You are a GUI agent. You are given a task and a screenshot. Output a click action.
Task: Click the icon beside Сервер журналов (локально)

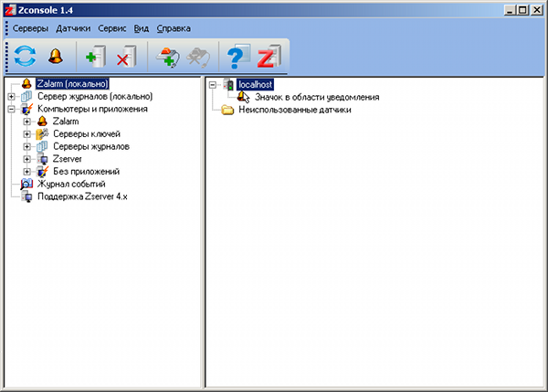26,96
